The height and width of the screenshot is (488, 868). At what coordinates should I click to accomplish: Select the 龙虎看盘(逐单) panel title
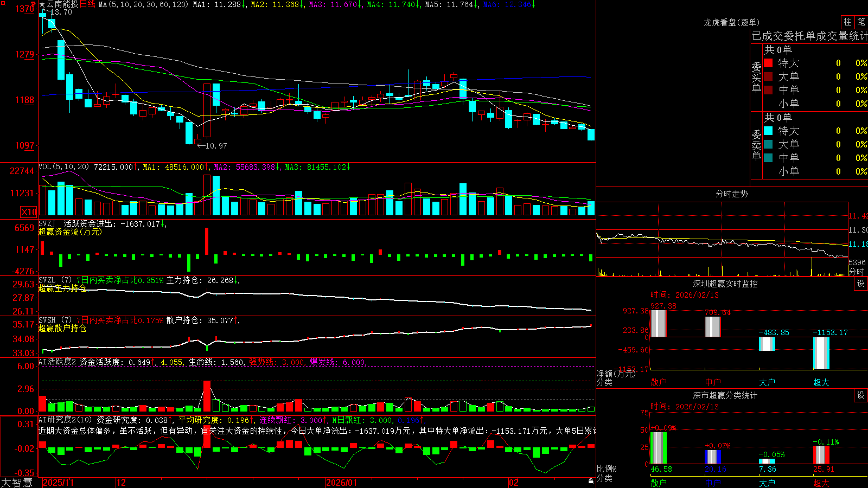click(x=731, y=22)
